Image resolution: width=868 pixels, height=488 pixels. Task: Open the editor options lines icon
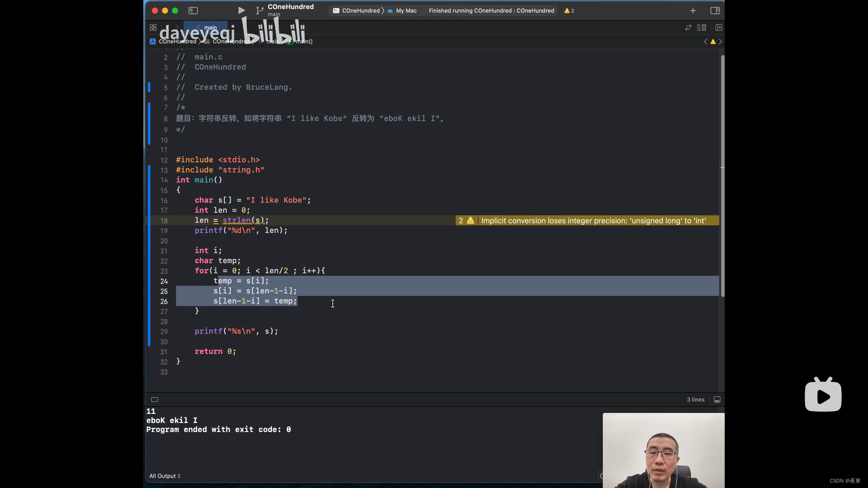coord(701,28)
